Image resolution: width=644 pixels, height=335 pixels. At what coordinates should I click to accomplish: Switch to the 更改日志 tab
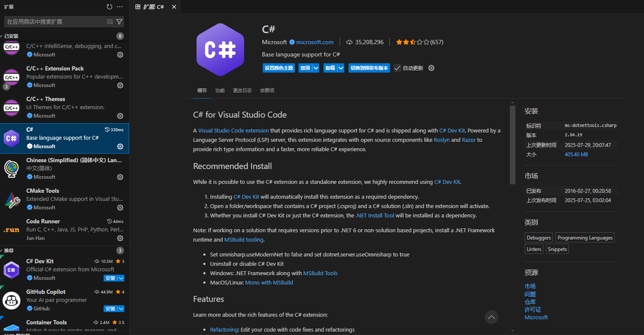click(x=242, y=90)
